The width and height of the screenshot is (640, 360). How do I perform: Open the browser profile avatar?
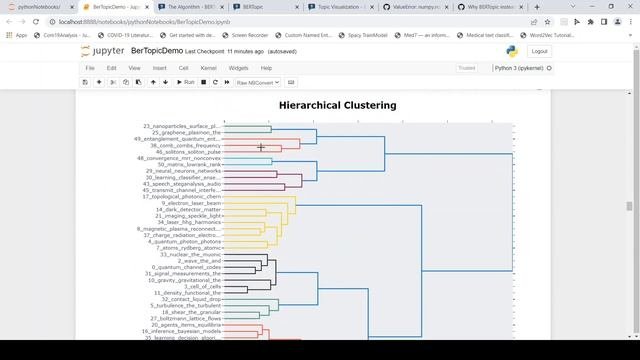618,22
